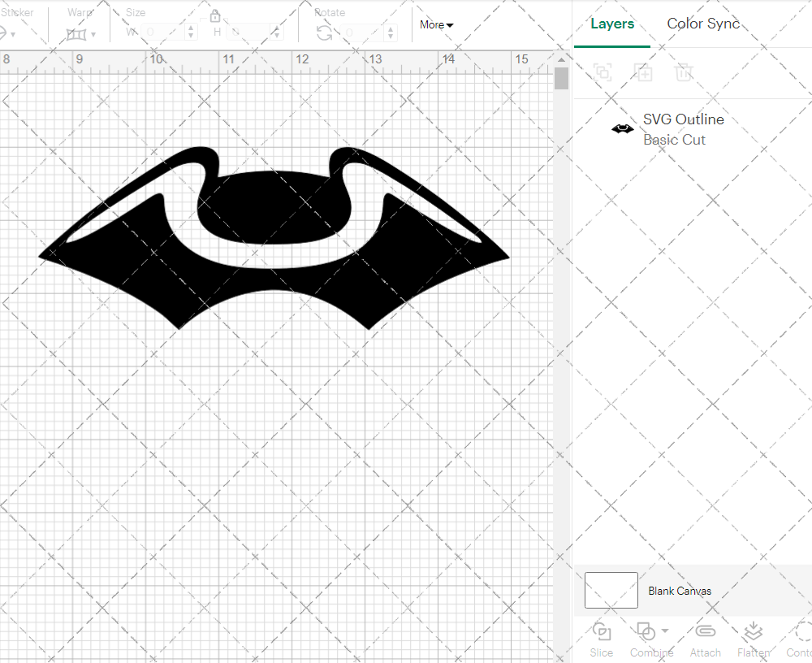This screenshot has width=812, height=663.
Task: Click the Duplicate layer icon
Action: (x=643, y=72)
